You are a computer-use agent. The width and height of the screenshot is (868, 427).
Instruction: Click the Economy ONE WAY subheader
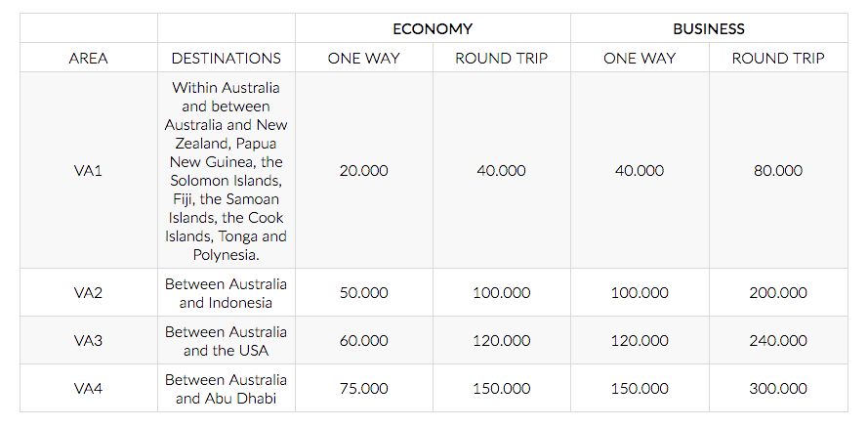[x=363, y=59]
